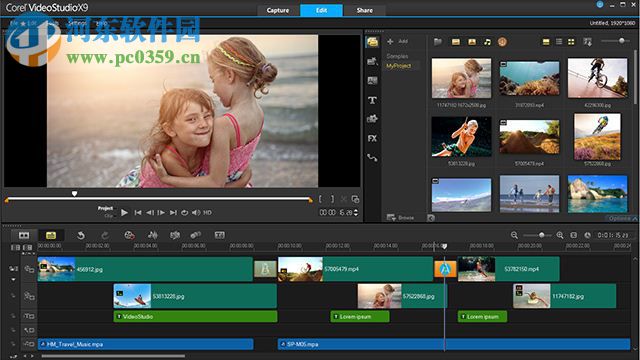Set mark-out bracket in preview
Screen dimensions: 640x360
[332, 199]
